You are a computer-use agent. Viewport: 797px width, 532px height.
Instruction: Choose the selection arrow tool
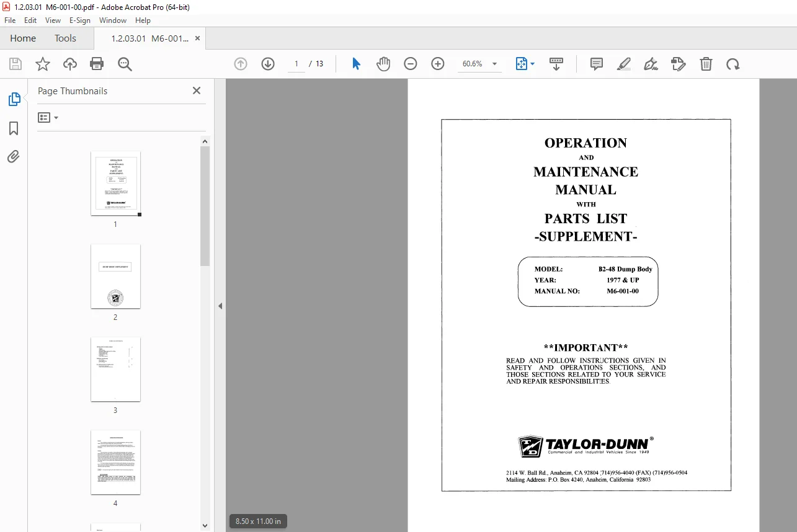click(356, 64)
